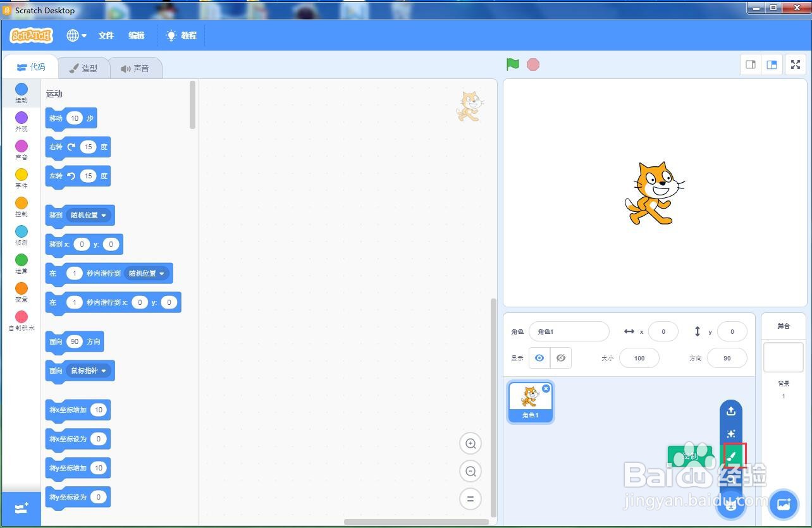The height and width of the screenshot is (528, 812).
Task: Open the globe language menu
Action: (x=77, y=35)
